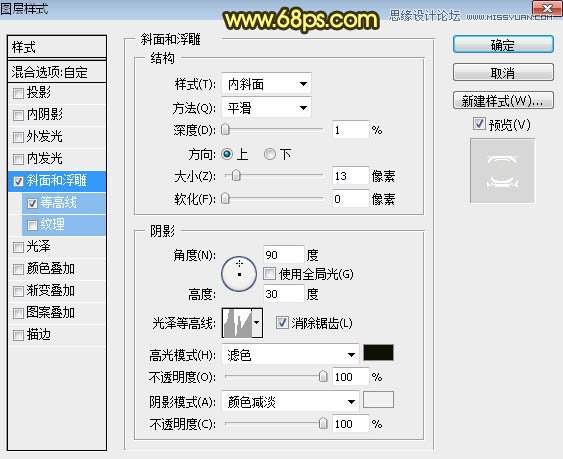Open the black highlight color swatch
The width and height of the screenshot is (563, 459).
pyautogui.click(x=378, y=353)
